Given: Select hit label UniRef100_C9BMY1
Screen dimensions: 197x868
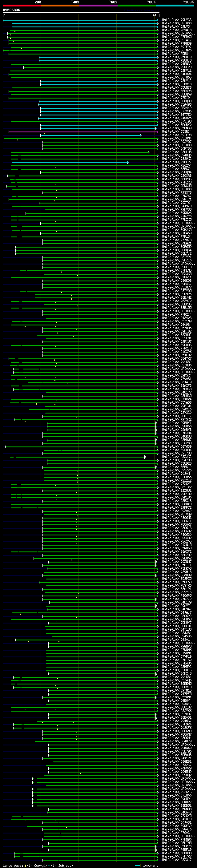Looking at the screenshot, I should click(x=177, y=423).
